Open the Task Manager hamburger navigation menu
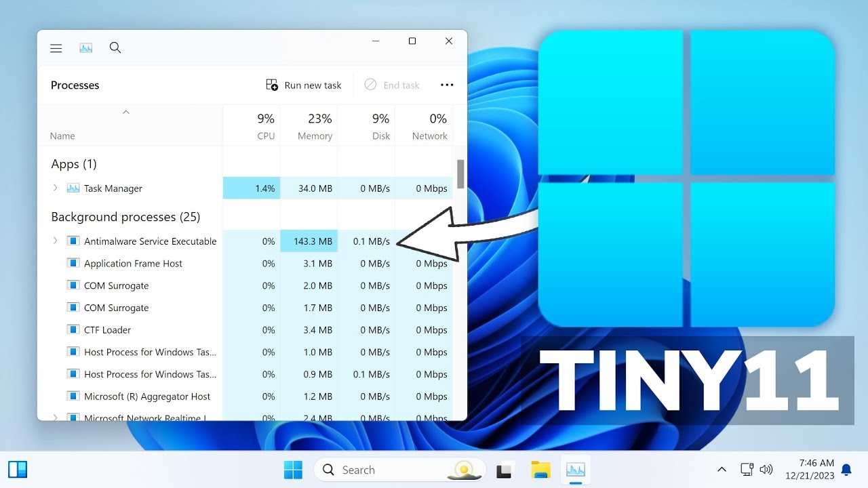 [56, 48]
